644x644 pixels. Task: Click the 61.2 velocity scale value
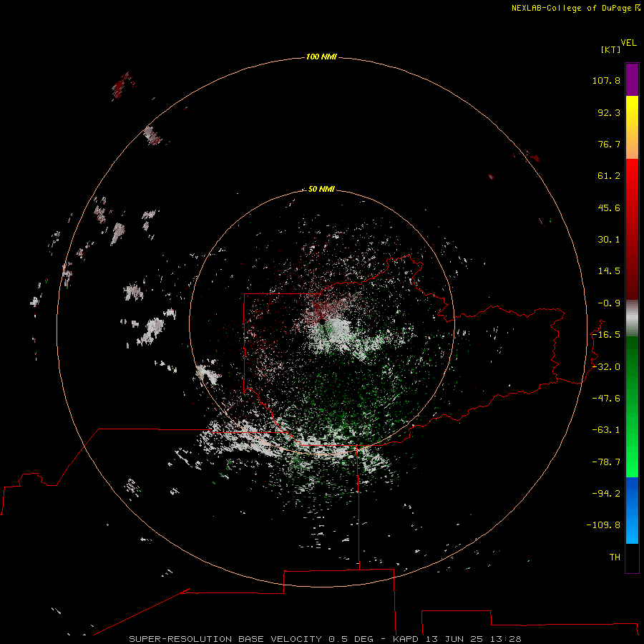(609, 176)
